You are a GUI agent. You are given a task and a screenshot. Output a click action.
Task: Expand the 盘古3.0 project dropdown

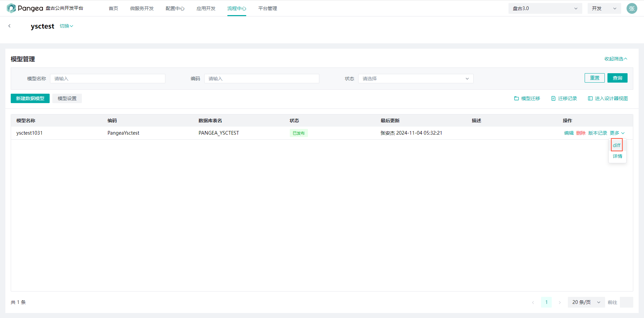545,8
